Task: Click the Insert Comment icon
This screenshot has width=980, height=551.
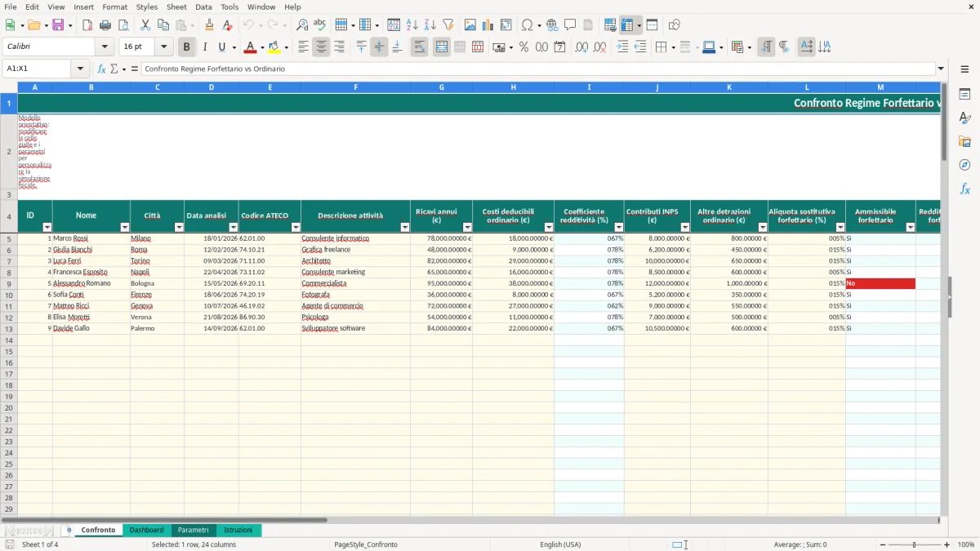Action: 570,25
